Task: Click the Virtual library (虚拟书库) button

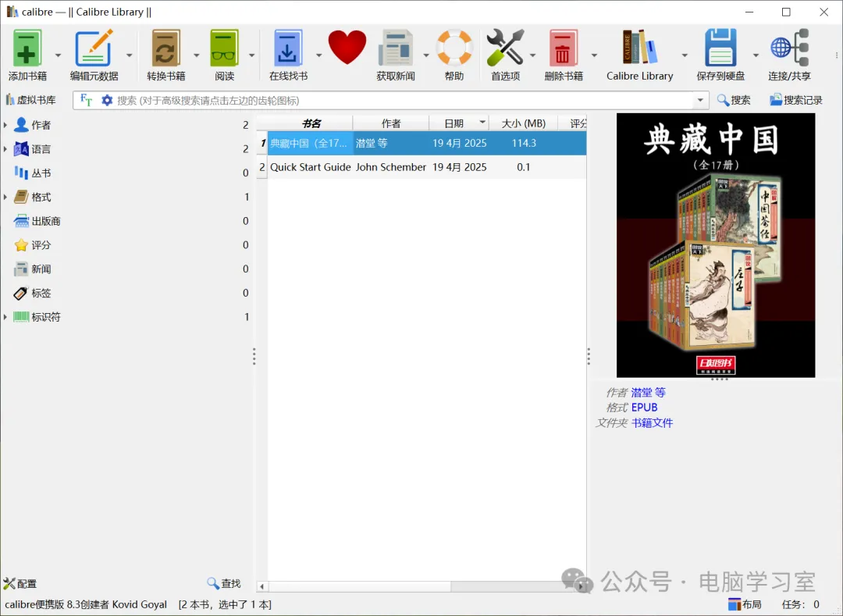Action: point(31,100)
